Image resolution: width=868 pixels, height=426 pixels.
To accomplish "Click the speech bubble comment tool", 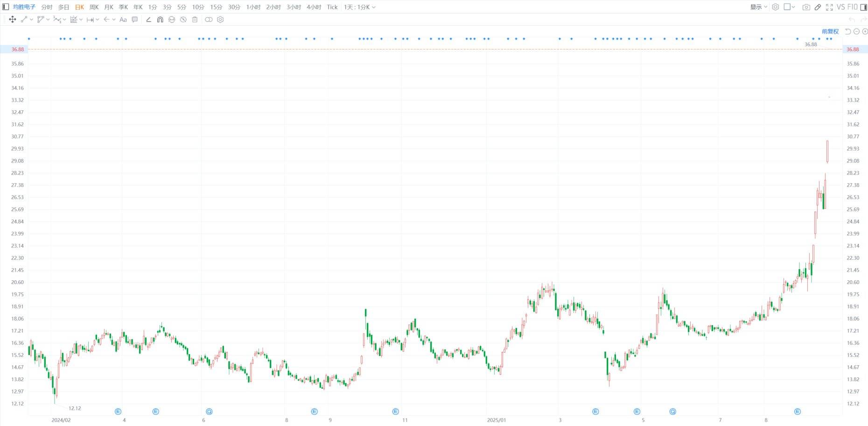I will [135, 20].
